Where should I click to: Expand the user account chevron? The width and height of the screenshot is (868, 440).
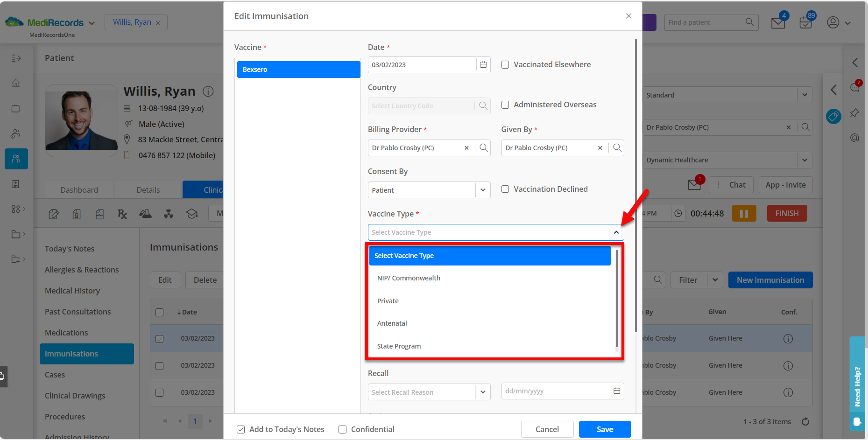[x=847, y=23]
